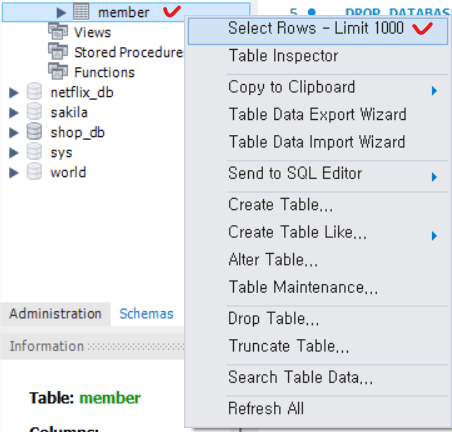This screenshot has width=452, height=432.
Task: Switch to the Schemas tab
Action: pyautogui.click(x=147, y=314)
